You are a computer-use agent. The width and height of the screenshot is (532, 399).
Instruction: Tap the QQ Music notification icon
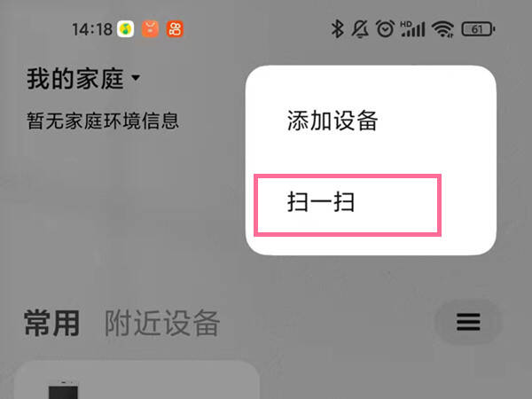tap(126, 29)
